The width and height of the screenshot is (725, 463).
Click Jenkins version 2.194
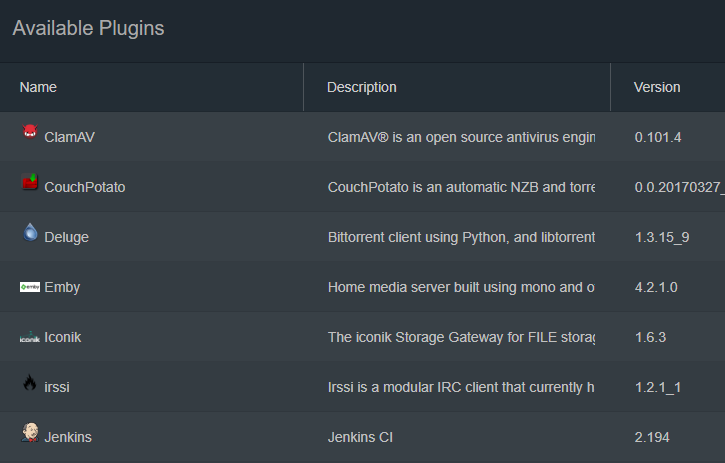(652, 437)
